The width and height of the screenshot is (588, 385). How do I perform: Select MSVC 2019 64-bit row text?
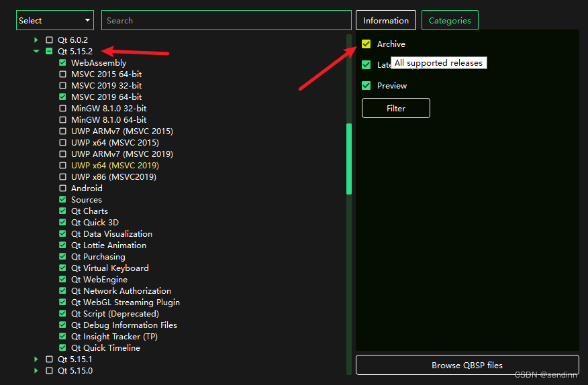[107, 97]
